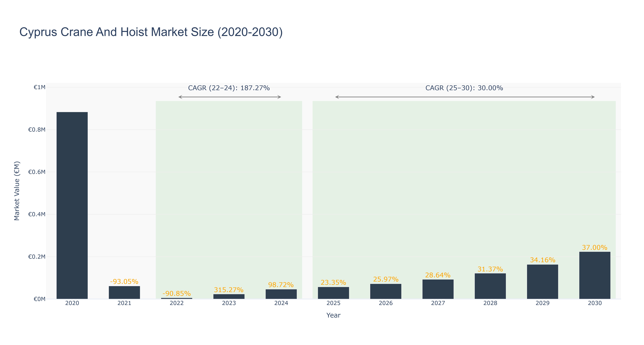Screen dimensions: 644x345
Task: Click the '2025' x-axis label
Action: coord(333,303)
